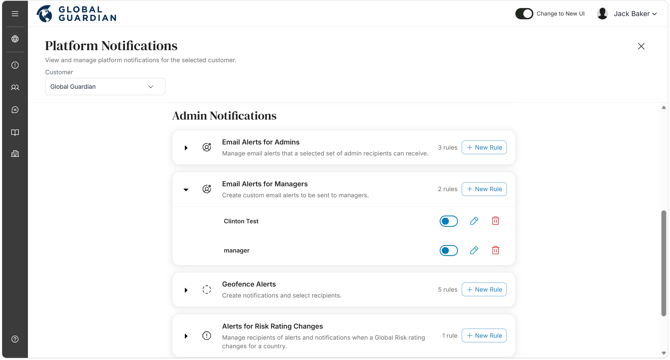The width and height of the screenshot is (670, 360).
Task: Click the 'Platform Notifications' title
Action: (111, 46)
